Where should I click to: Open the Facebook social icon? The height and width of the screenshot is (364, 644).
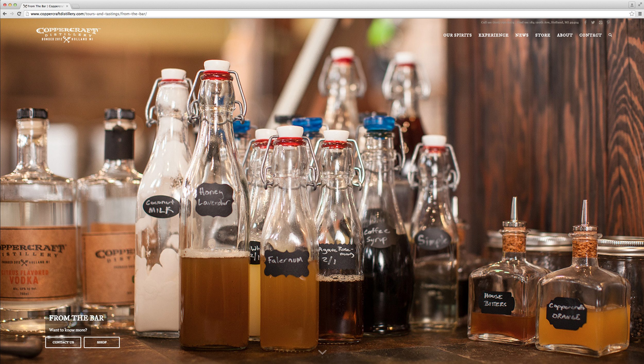coord(585,22)
